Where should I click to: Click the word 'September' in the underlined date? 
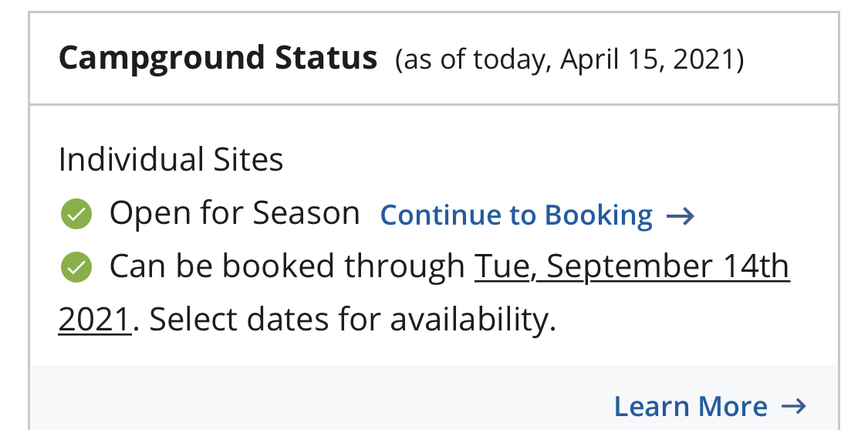click(x=630, y=266)
